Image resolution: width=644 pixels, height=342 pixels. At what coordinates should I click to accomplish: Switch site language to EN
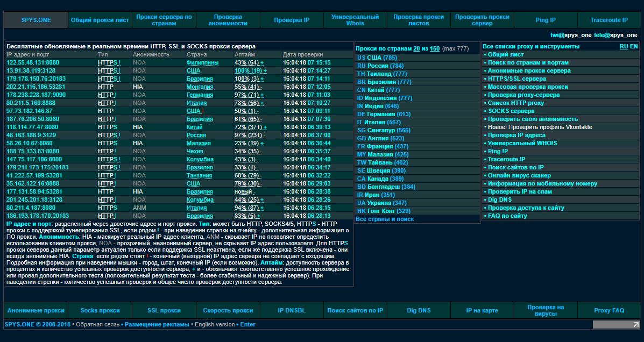[x=634, y=47]
